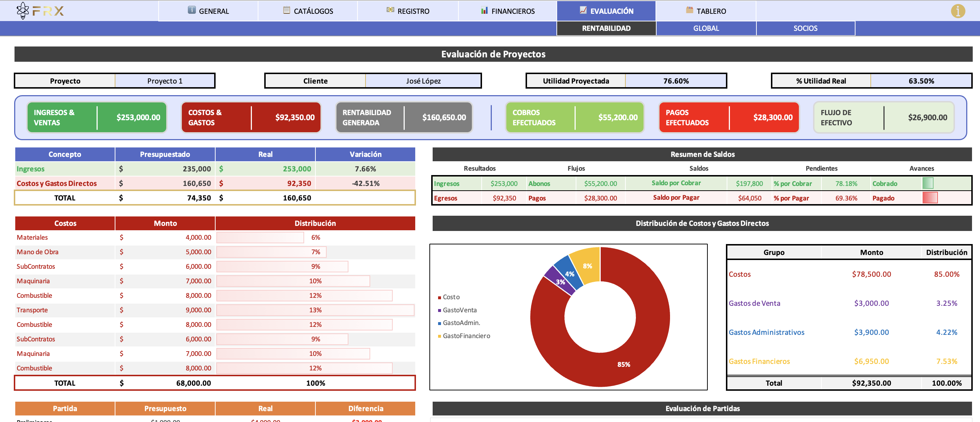Click the green Cobrado progress swatch

point(927,183)
